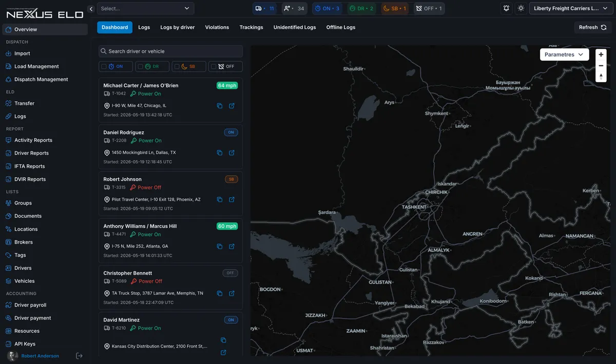
Task: Open the notifications bell
Action: (507, 9)
